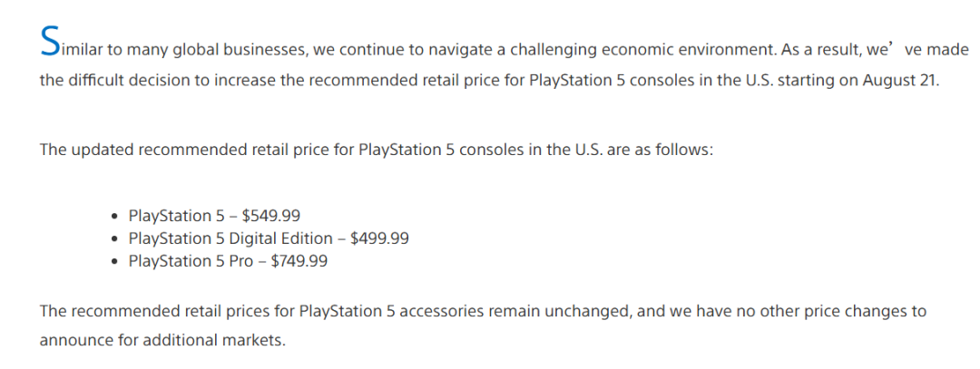Click the "PlayStation 5 – $549.99" list item

tap(214, 216)
